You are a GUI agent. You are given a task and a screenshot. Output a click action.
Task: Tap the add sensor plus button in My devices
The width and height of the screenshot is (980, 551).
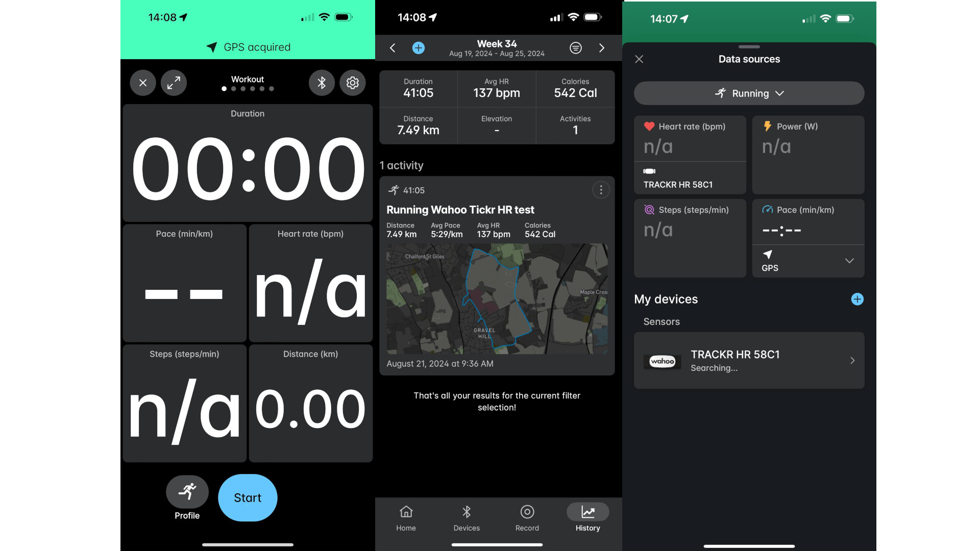pyautogui.click(x=857, y=298)
